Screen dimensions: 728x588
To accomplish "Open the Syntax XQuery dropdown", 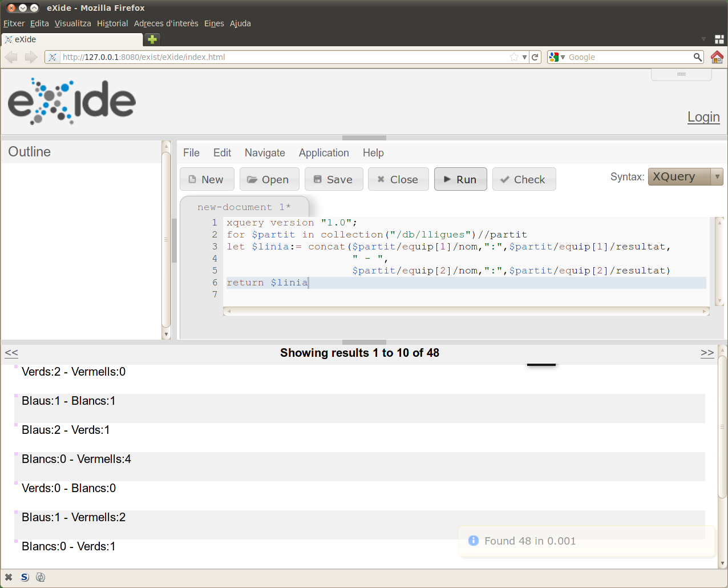I will pos(685,177).
